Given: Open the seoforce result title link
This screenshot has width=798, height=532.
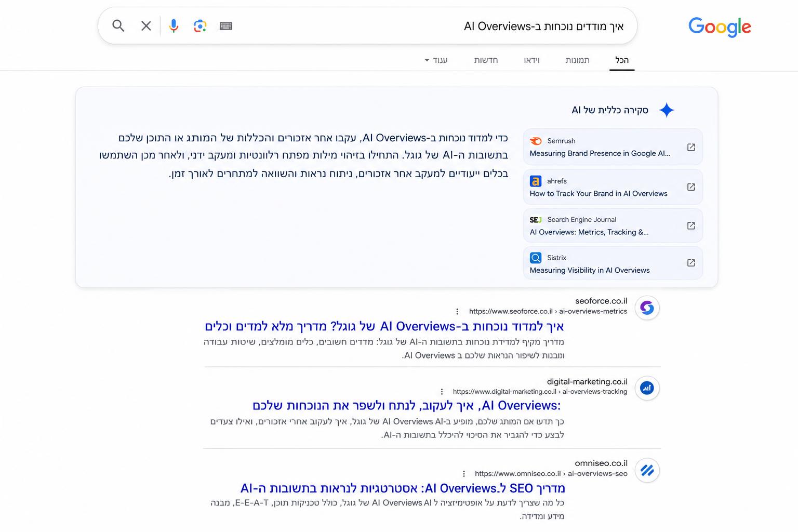Looking at the screenshot, I should (x=384, y=326).
